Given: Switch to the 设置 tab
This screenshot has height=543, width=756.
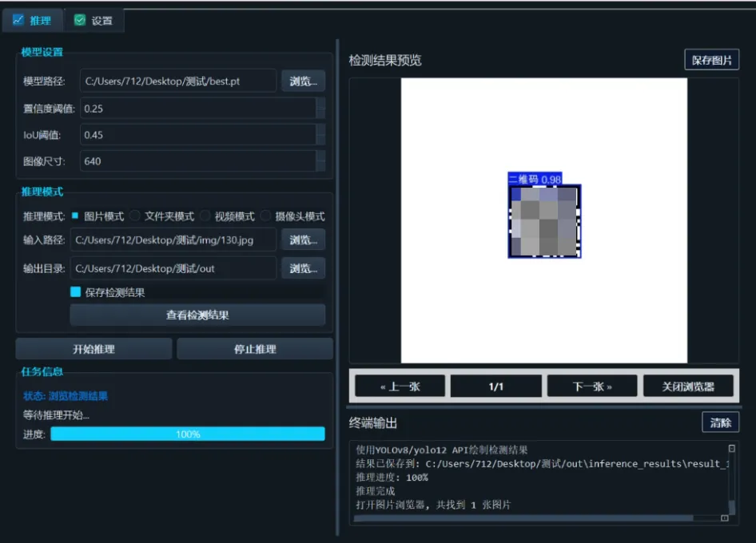Looking at the screenshot, I should [x=95, y=19].
